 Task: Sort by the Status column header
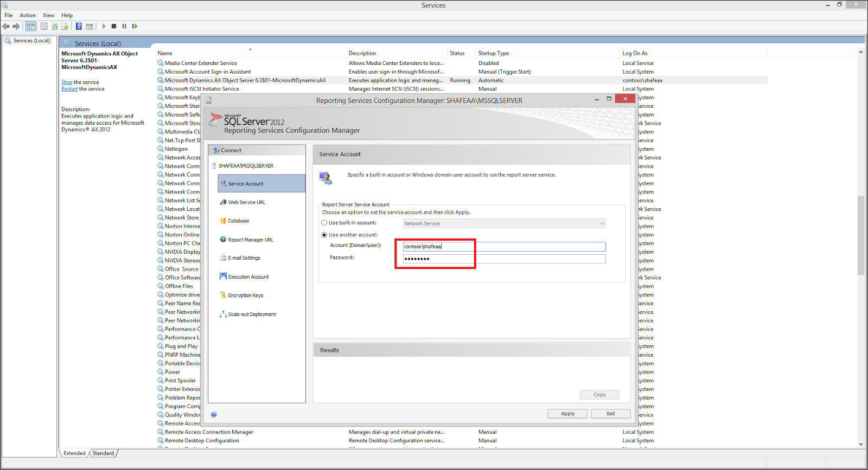[x=462, y=53]
